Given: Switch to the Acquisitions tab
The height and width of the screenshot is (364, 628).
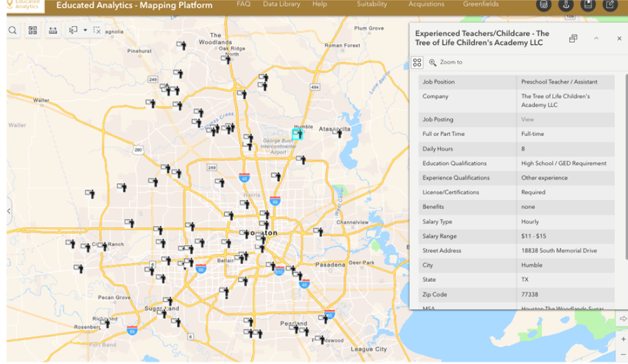Looking at the screenshot, I should (427, 4).
